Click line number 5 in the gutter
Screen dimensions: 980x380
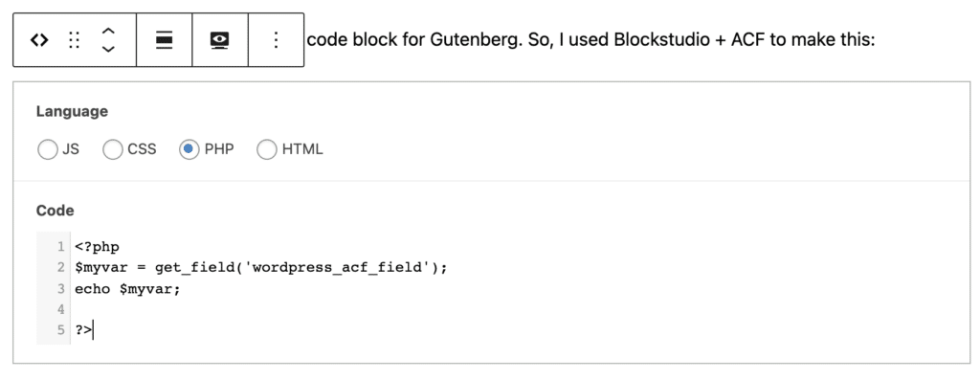[60, 330]
